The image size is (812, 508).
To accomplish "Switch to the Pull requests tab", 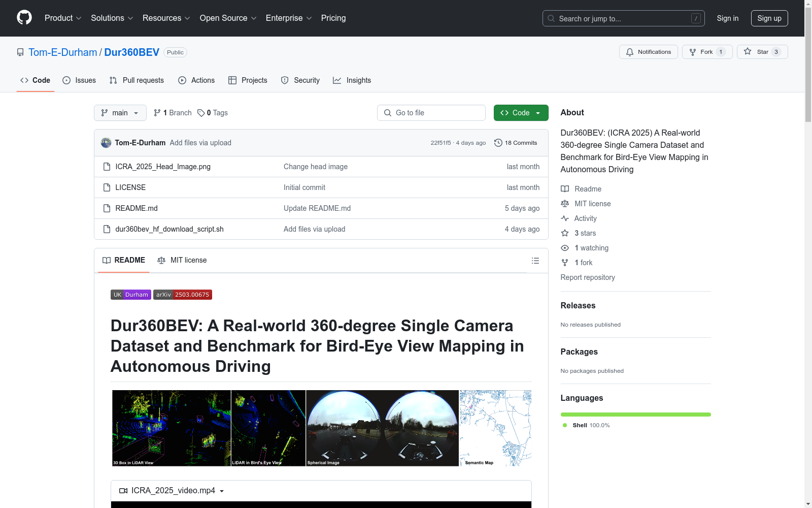I will pyautogui.click(x=137, y=80).
